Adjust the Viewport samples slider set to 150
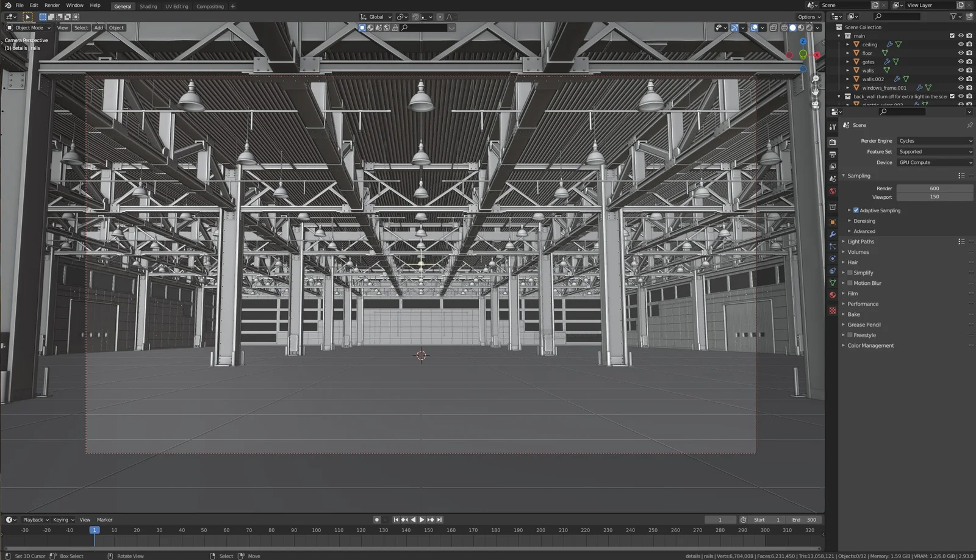 point(935,196)
